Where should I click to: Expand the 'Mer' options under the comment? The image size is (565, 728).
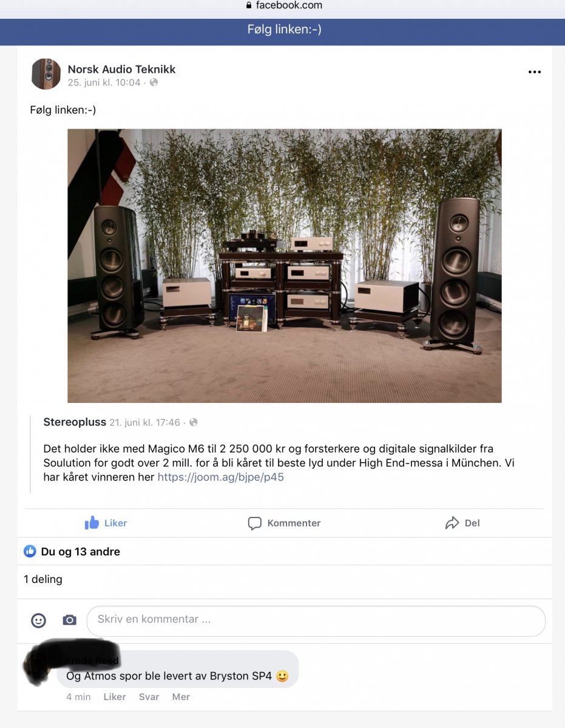coord(181,696)
